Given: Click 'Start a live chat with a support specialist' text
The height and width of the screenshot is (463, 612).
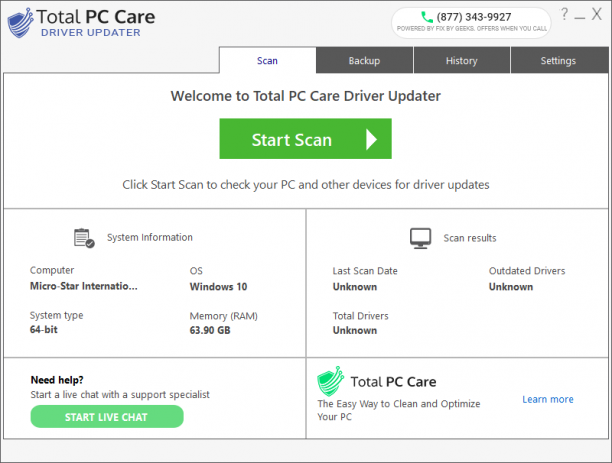Looking at the screenshot, I should coord(120,395).
